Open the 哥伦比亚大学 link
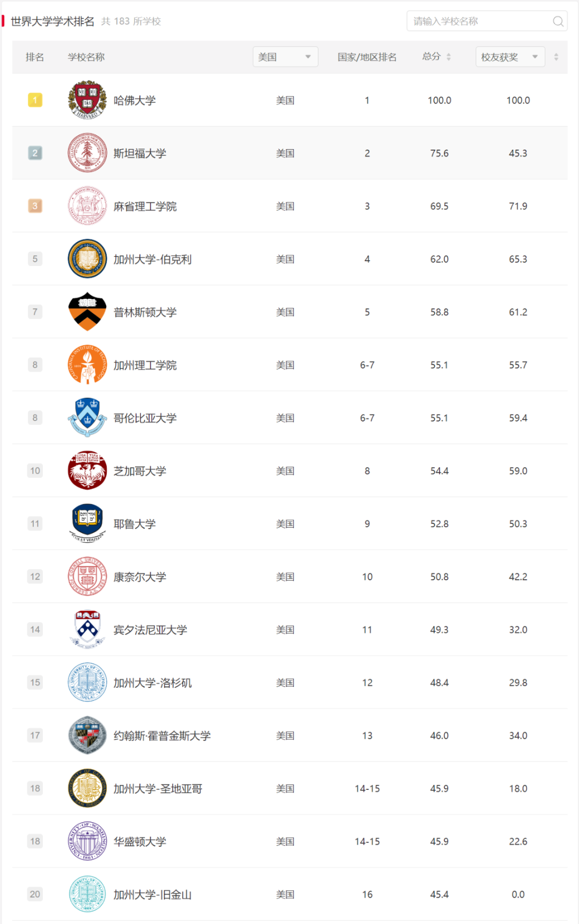The width and height of the screenshot is (579, 924). tap(145, 418)
